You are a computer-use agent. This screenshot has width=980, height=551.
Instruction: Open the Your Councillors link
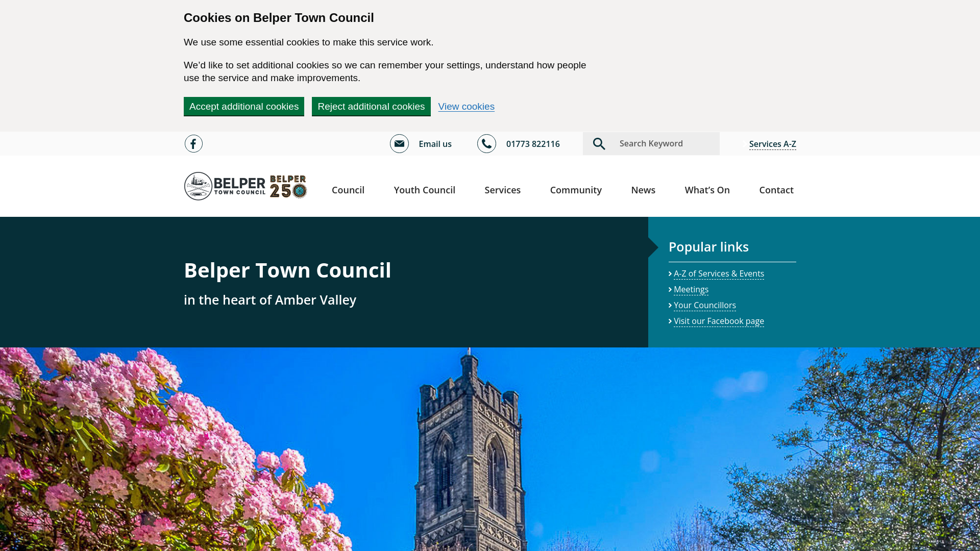click(705, 306)
